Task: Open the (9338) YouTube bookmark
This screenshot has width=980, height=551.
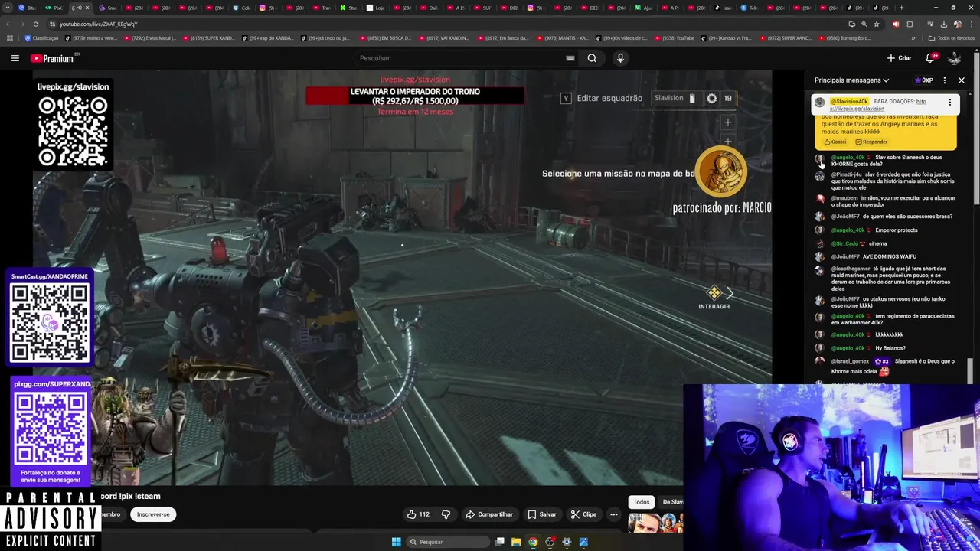Action: pos(674,37)
